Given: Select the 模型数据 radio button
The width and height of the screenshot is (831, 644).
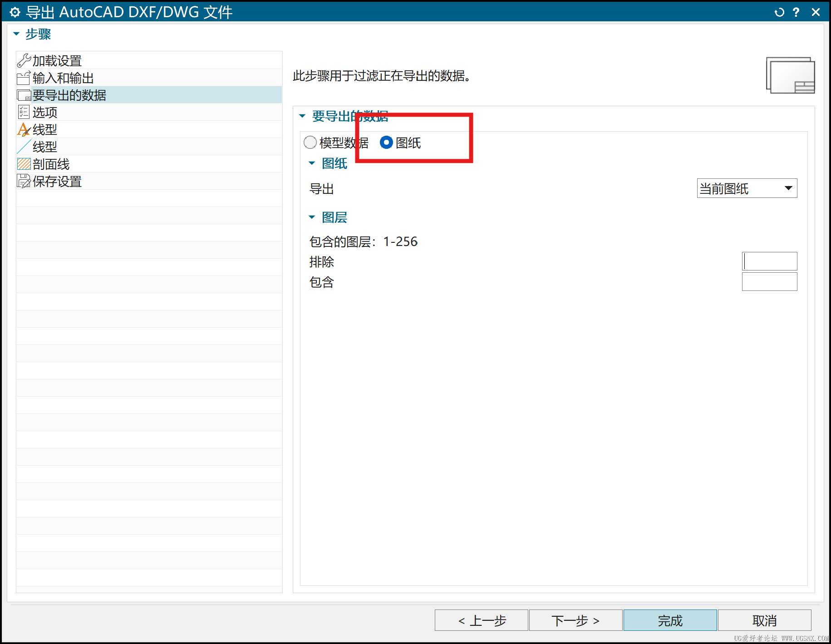Looking at the screenshot, I should click(x=310, y=143).
